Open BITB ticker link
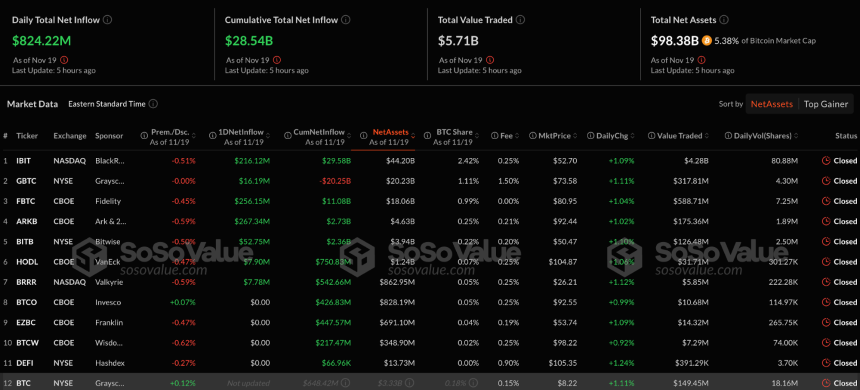Screen dimensions: 860x390 [24, 241]
